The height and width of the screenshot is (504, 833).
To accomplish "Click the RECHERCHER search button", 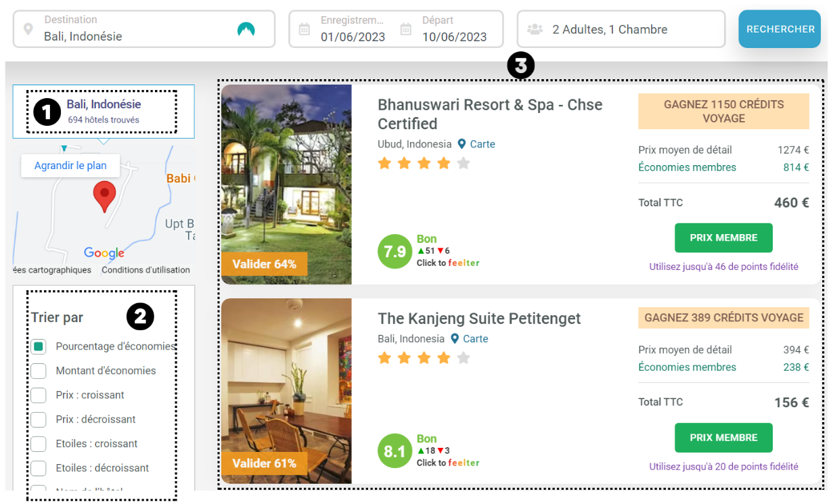I will coord(780,29).
